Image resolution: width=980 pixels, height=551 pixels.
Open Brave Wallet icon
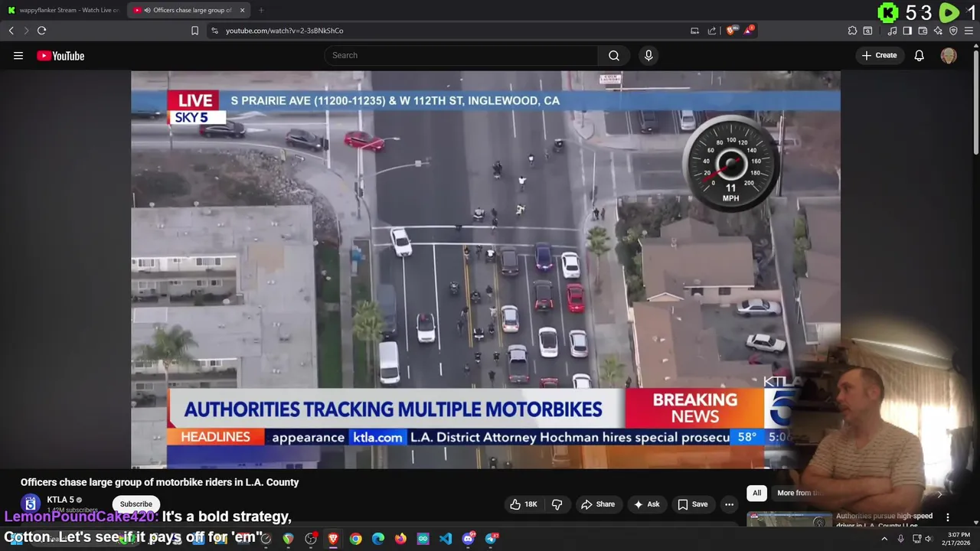pos(923,31)
